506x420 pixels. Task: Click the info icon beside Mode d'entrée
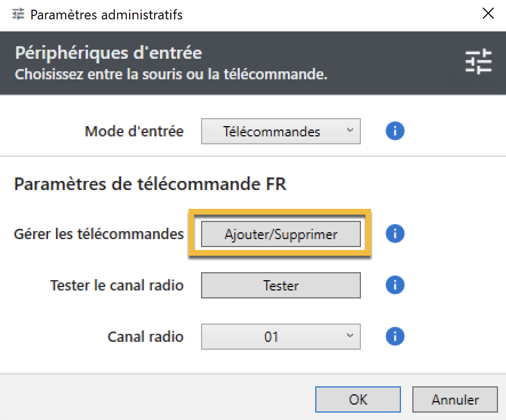click(x=395, y=131)
